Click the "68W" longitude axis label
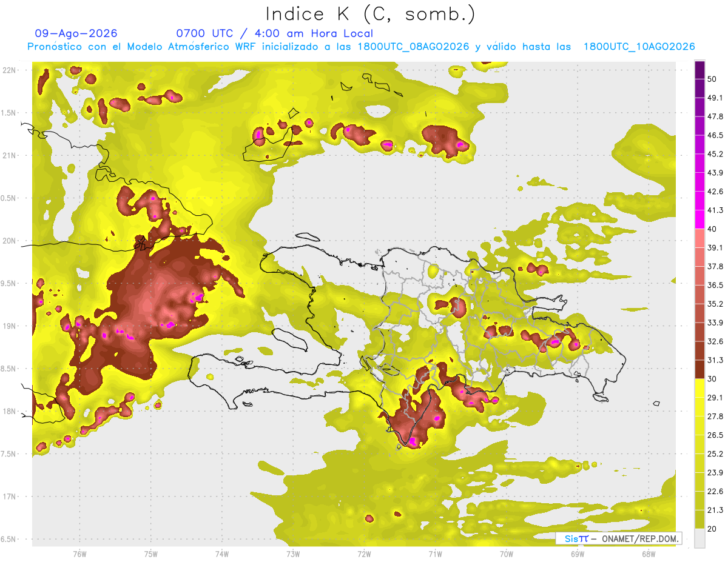Image resolution: width=728 pixels, height=562 pixels. [648, 554]
